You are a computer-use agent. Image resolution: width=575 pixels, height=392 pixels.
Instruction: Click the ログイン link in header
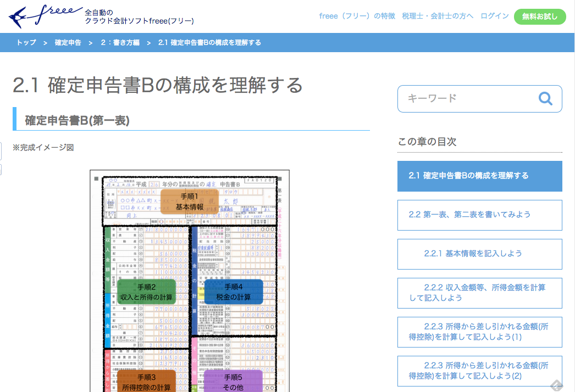tap(494, 16)
